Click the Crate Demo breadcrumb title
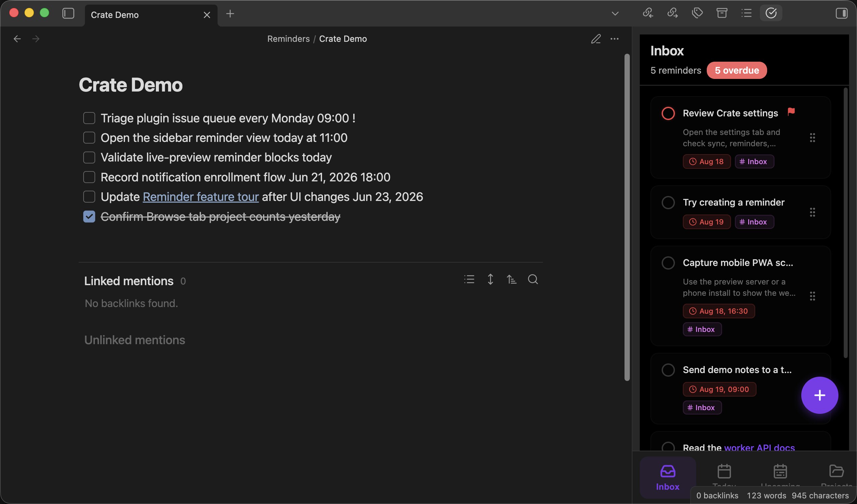 [x=343, y=39]
